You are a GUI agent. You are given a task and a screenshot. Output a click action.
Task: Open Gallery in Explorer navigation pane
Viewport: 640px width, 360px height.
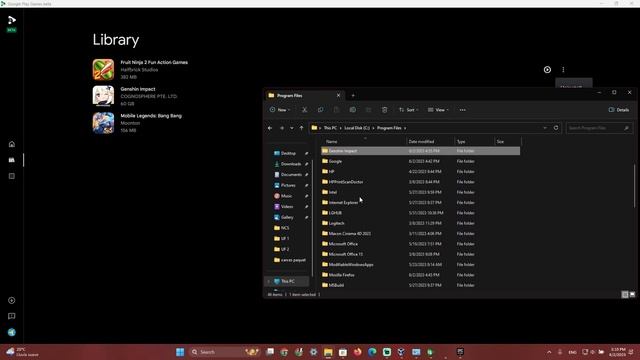(288, 217)
